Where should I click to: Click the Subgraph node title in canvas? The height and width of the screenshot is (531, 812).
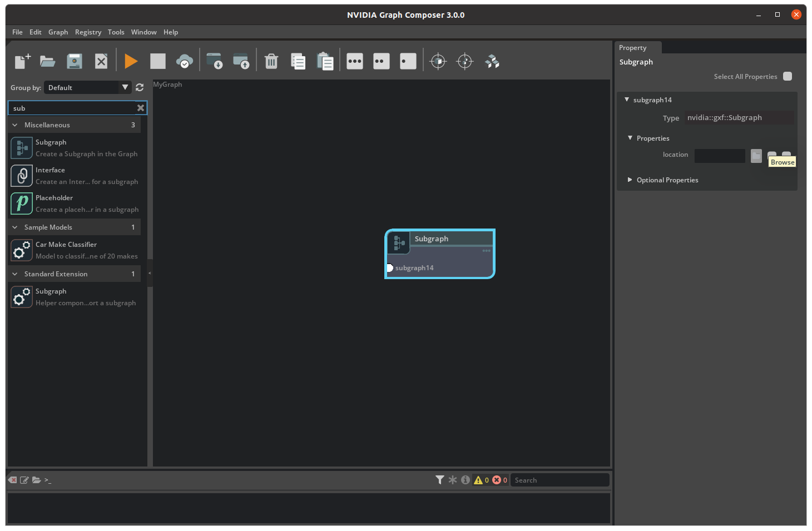coord(432,239)
